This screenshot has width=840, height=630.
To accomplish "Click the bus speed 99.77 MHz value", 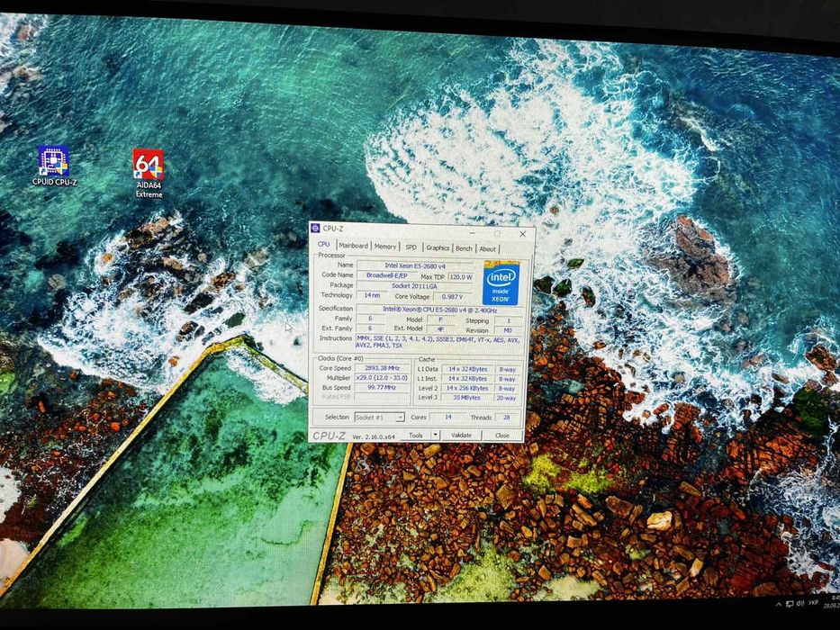I will pyautogui.click(x=382, y=387).
